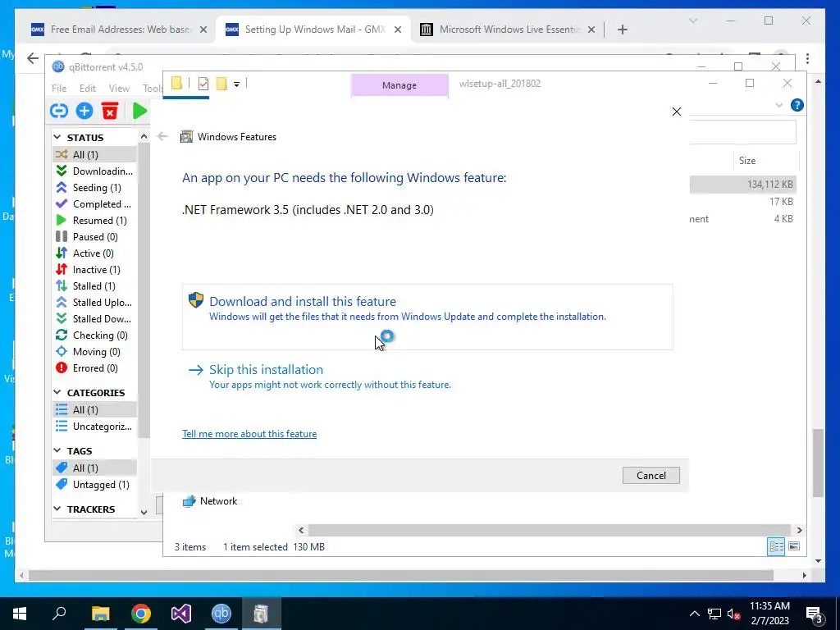This screenshot has height=630, width=840.
Task: Click the Chrome page vertical scrollbar thumb
Action: tap(818, 463)
